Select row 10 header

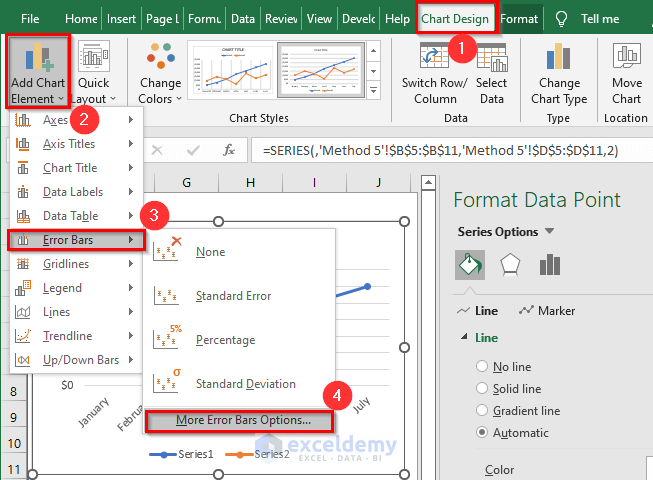click(x=14, y=443)
